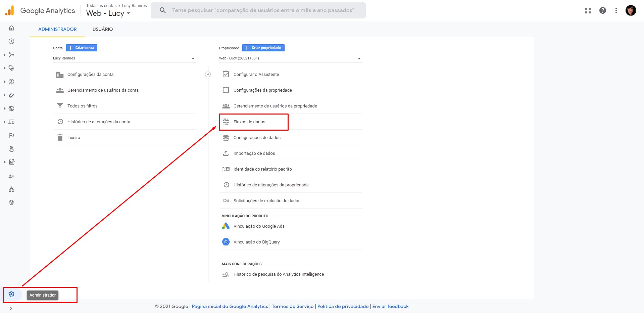Open the Monetization dollar icon
Image resolution: width=644 pixels, height=313 pixels.
point(11,82)
